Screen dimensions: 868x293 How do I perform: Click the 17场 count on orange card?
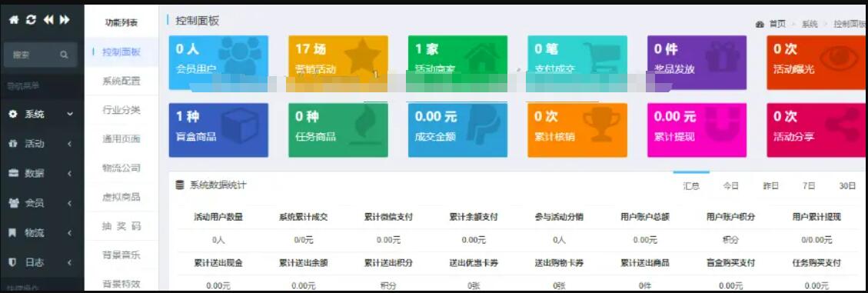tap(311, 48)
